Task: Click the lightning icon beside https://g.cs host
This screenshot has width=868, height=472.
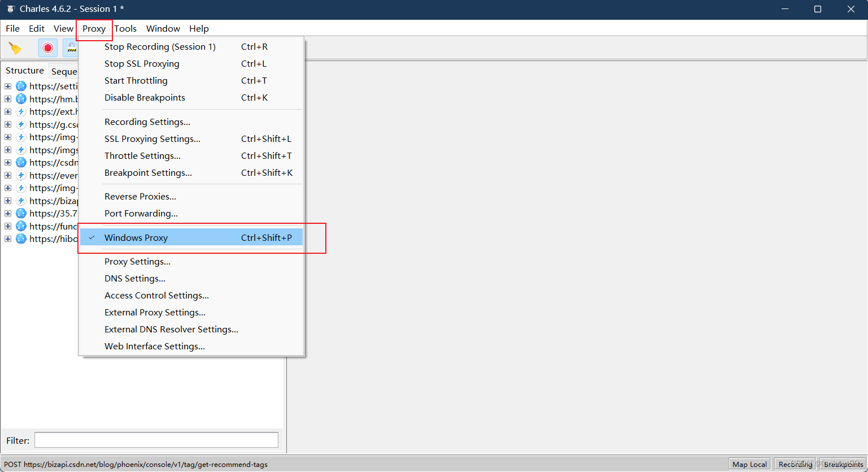Action: point(21,124)
